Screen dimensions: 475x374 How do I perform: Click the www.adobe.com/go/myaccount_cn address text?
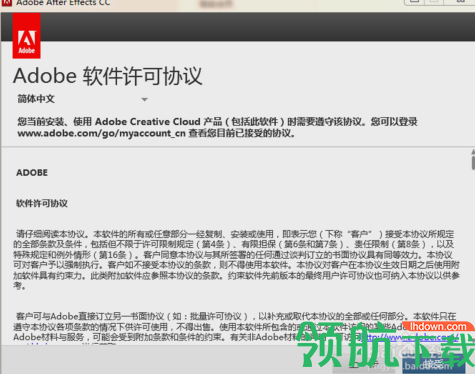coord(101,133)
